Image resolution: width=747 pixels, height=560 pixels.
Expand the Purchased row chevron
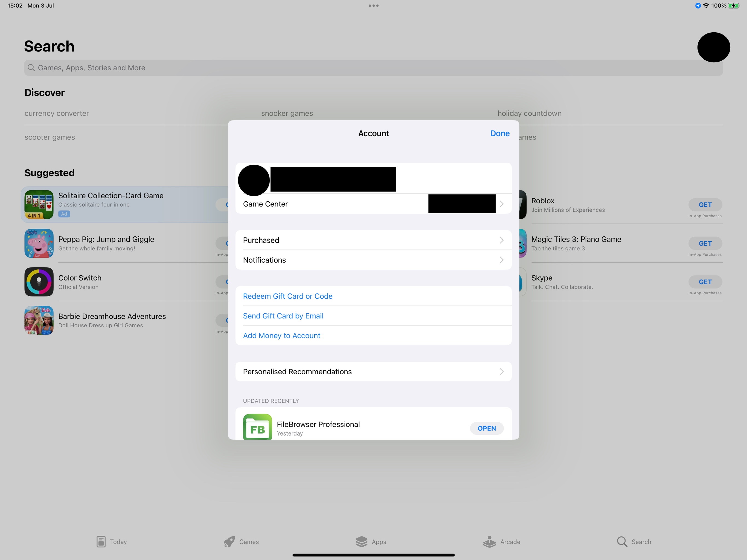[501, 240]
